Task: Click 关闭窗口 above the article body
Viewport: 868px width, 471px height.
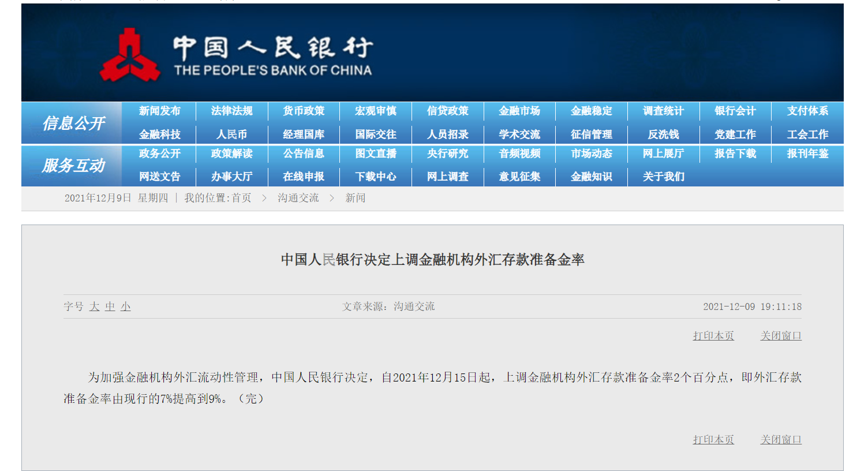Action: (781, 336)
